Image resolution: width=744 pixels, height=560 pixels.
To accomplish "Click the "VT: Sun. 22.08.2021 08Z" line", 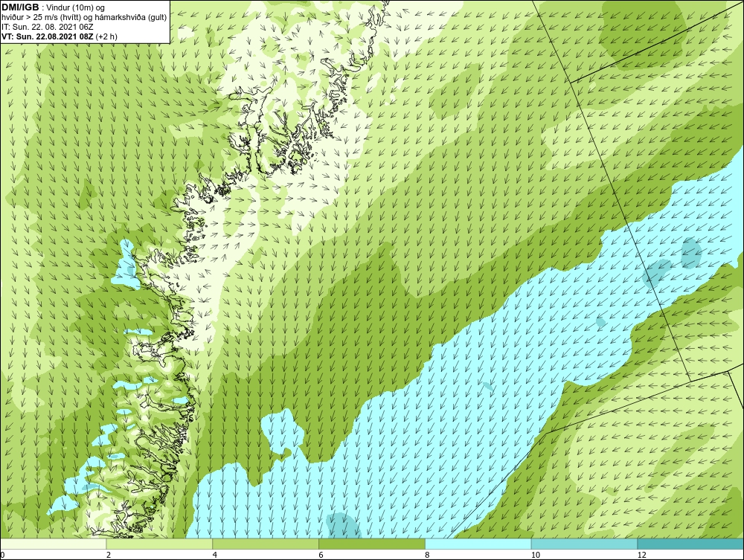I will 48,36.
